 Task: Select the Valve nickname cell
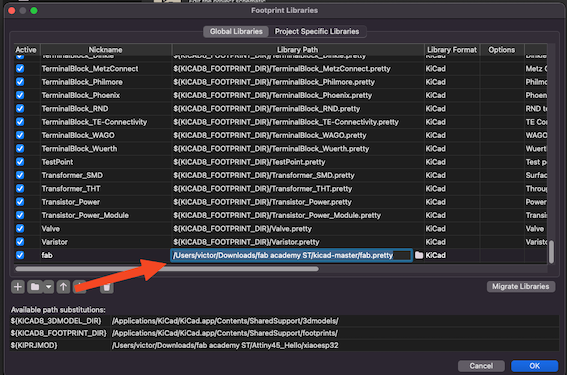106,229
